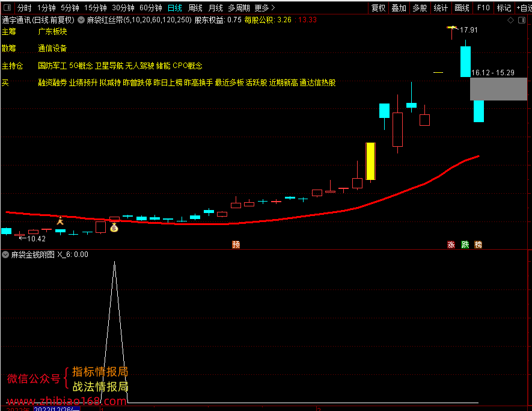
Task: Click the gray price gap box
Action: [498, 89]
